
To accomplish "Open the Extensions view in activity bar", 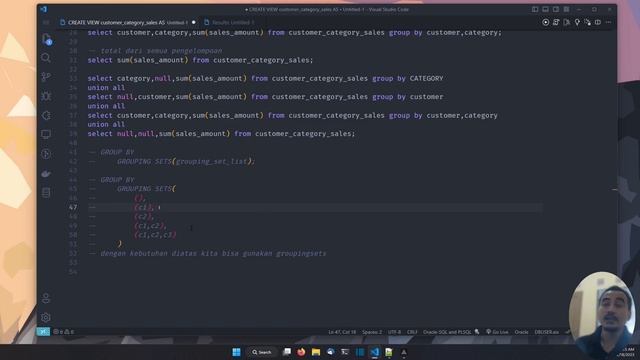I will 46,115.
